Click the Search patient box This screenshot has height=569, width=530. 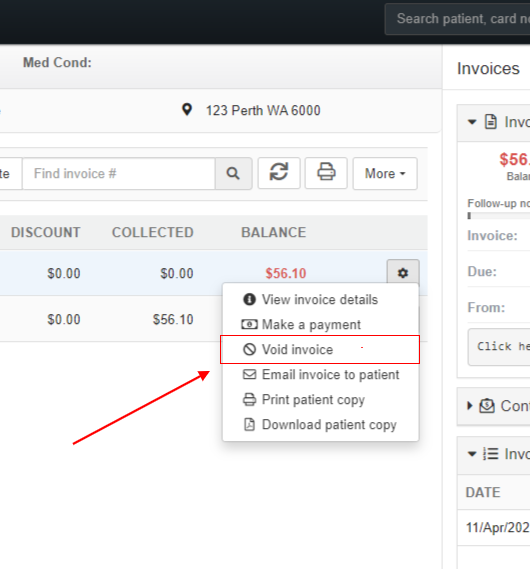pos(458,19)
